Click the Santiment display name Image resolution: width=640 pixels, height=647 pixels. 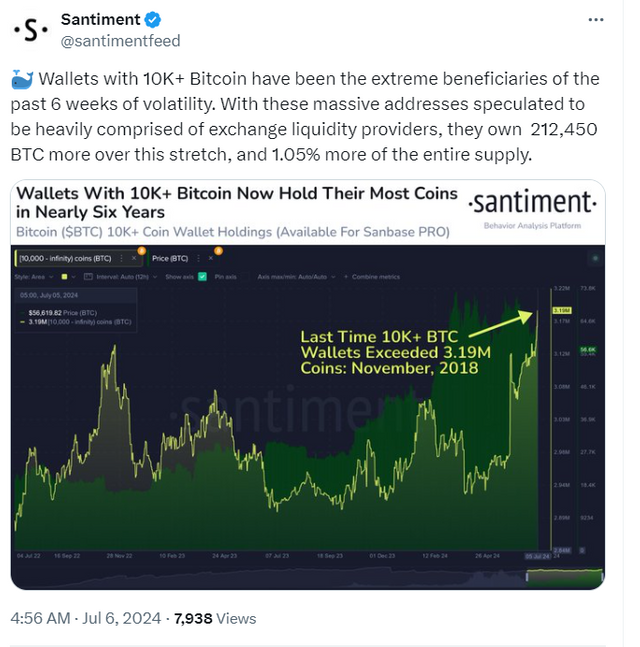(x=98, y=19)
